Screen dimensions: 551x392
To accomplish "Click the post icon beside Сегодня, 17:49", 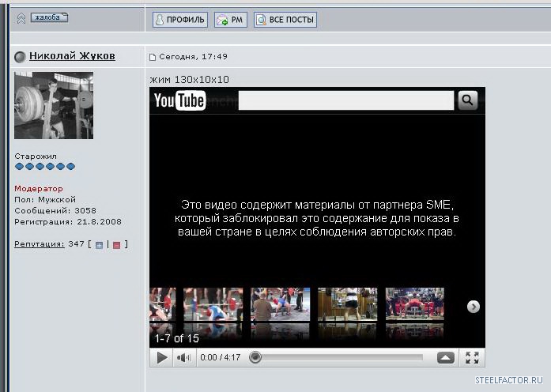I will pyautogui.click(x=153, y=57).
